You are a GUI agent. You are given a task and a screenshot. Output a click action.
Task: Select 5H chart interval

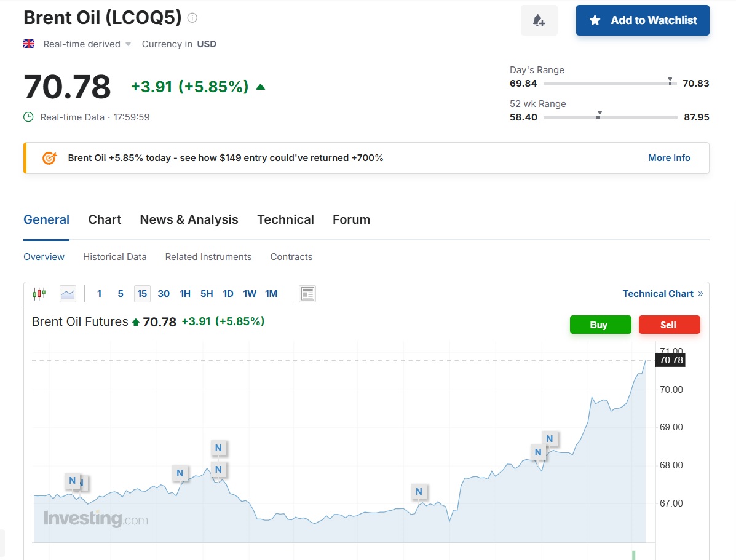pos(207,294)
